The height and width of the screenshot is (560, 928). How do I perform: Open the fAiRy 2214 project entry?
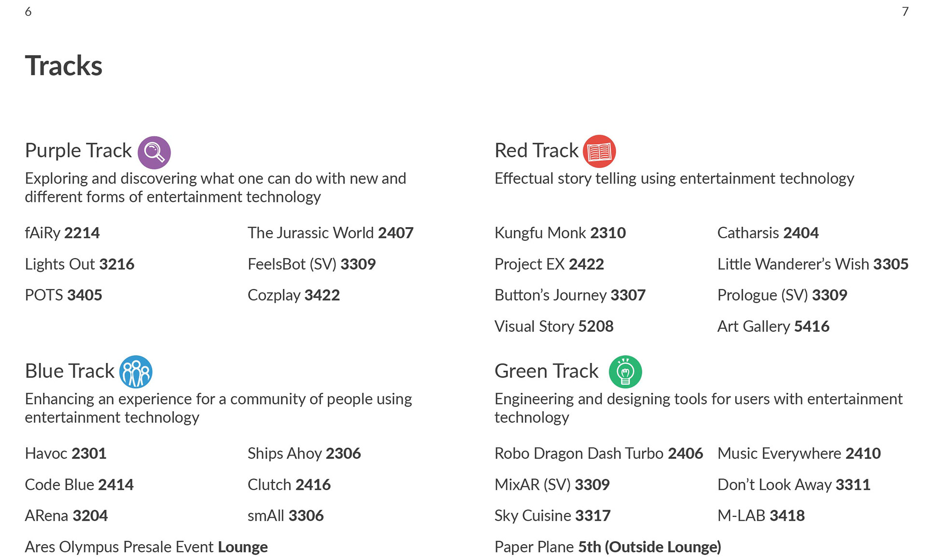click(x=62, y=233)
